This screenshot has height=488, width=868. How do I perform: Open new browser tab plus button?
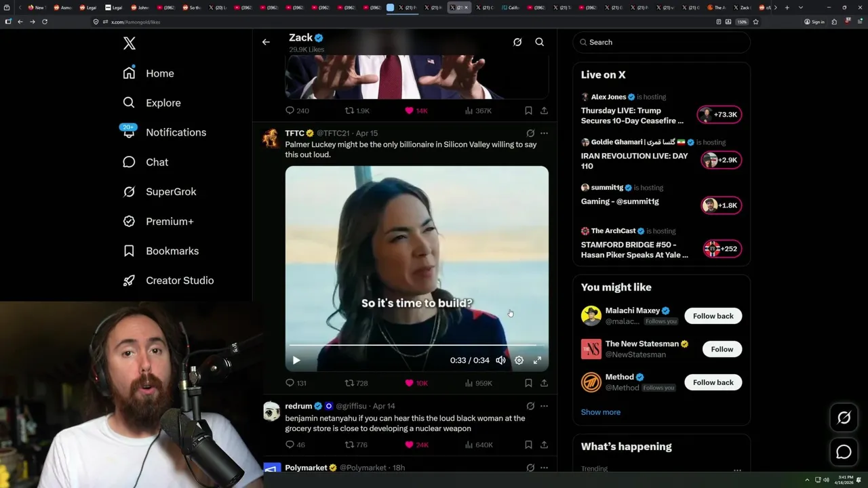[x=787, y=7]
